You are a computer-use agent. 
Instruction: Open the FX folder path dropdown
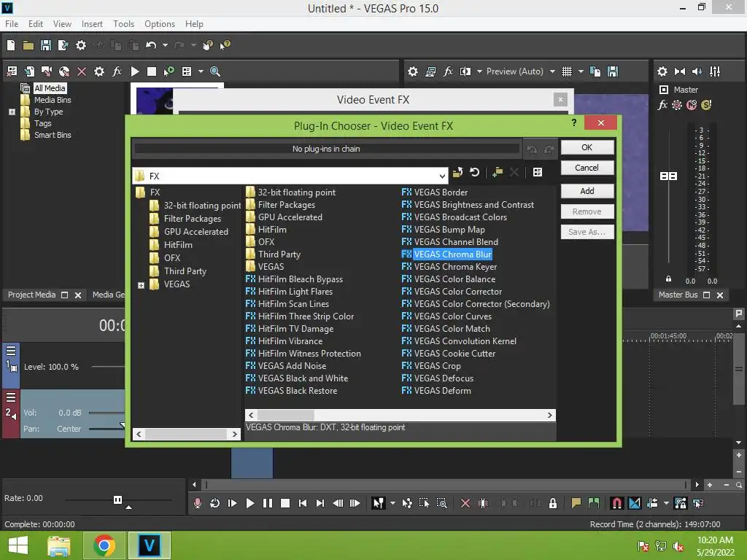[x=442, y=176]
